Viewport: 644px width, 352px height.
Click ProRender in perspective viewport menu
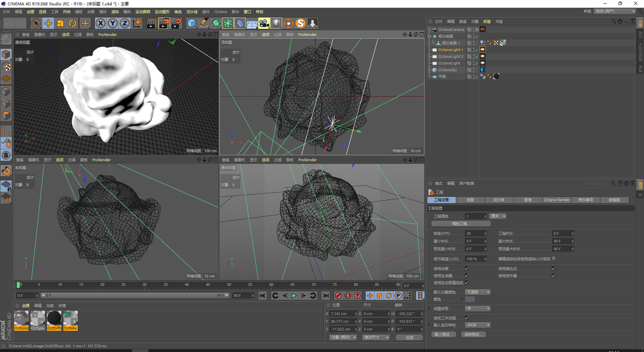coord(108,35)
